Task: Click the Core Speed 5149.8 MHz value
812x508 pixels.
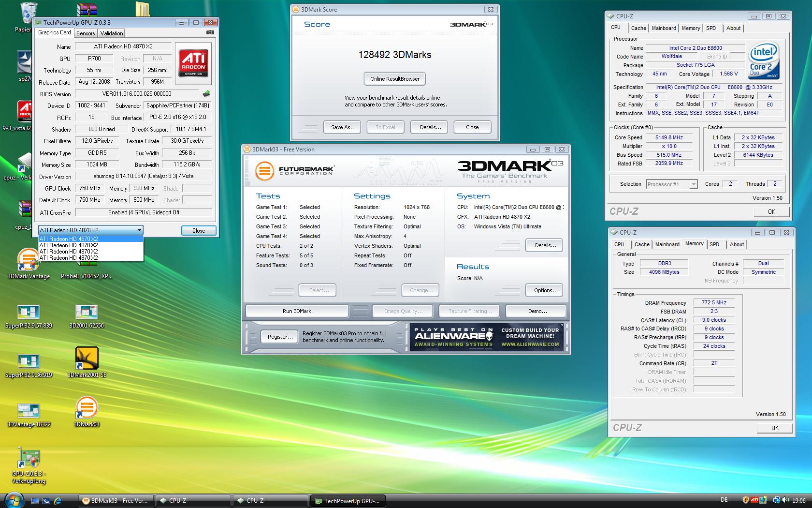Action: point(669,137)
